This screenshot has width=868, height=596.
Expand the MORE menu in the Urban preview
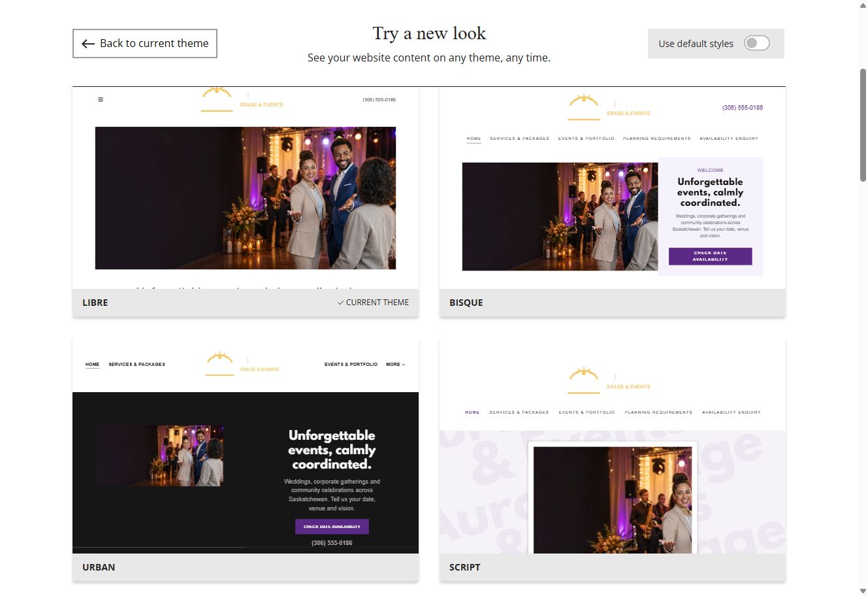[396, 364]
